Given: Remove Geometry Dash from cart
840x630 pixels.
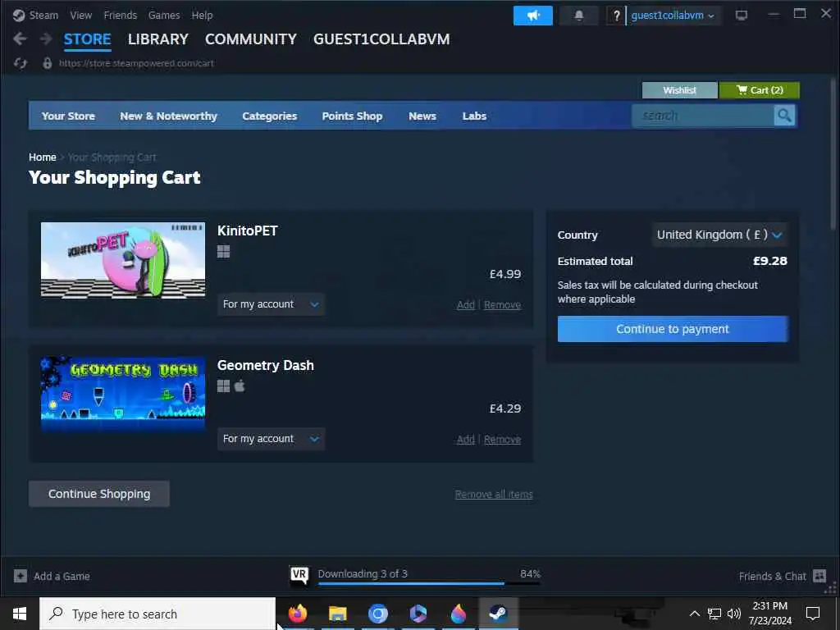Looking at the screenshot, I should click(x=502, y=440).
